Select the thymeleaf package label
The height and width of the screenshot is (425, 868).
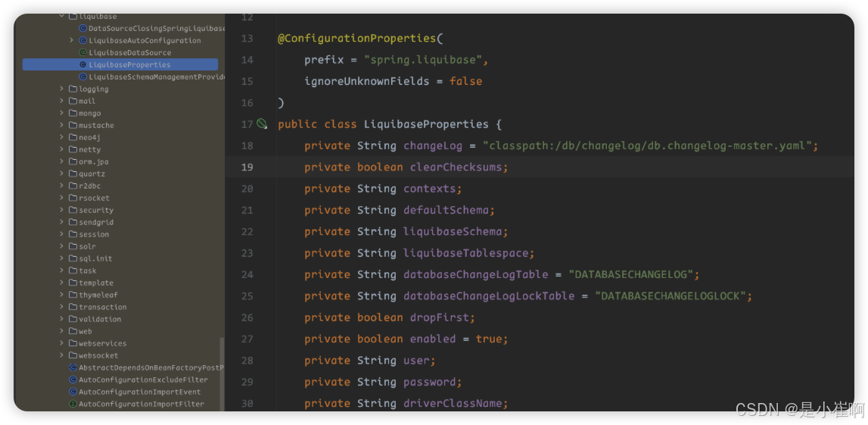click(x=98, y=295)
